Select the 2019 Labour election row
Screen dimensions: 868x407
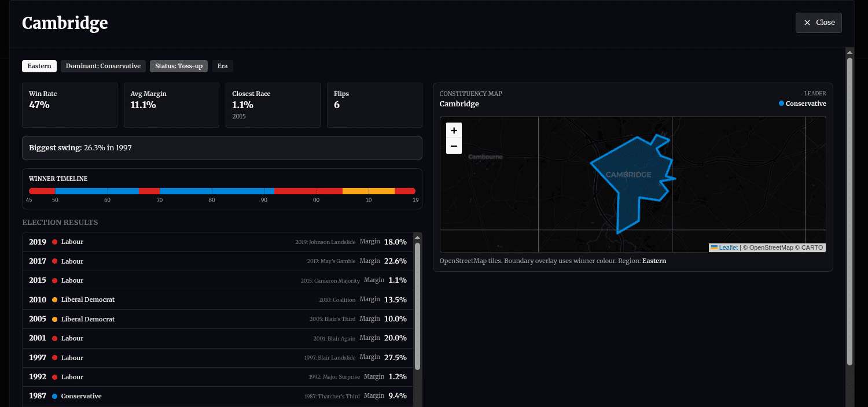click(218, 242)
